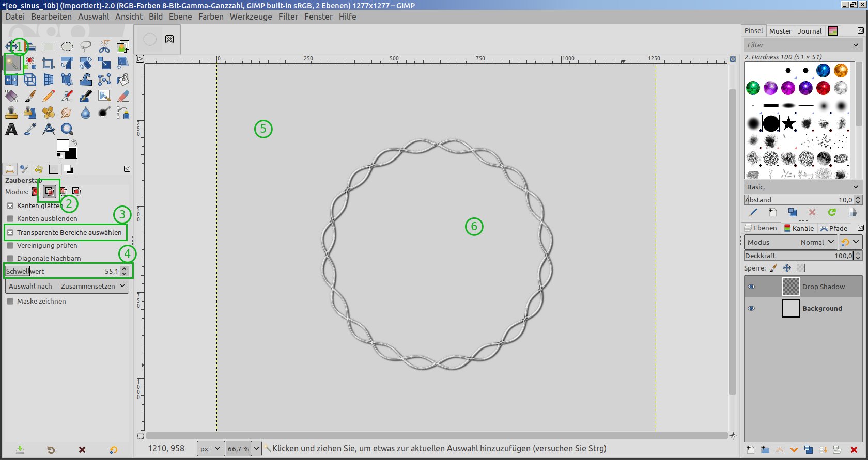
Task: Select the Clone stamp tool
Action: pos(11,113)
